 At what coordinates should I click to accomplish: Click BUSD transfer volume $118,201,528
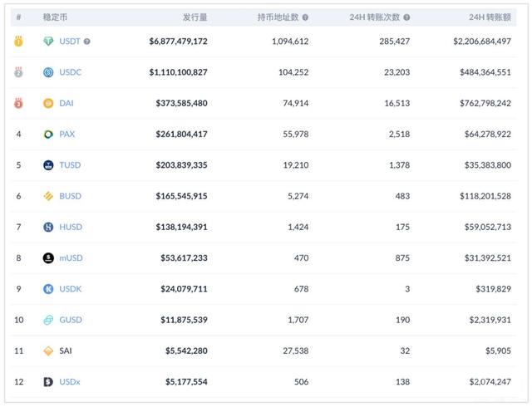click(x=485, y=196)
